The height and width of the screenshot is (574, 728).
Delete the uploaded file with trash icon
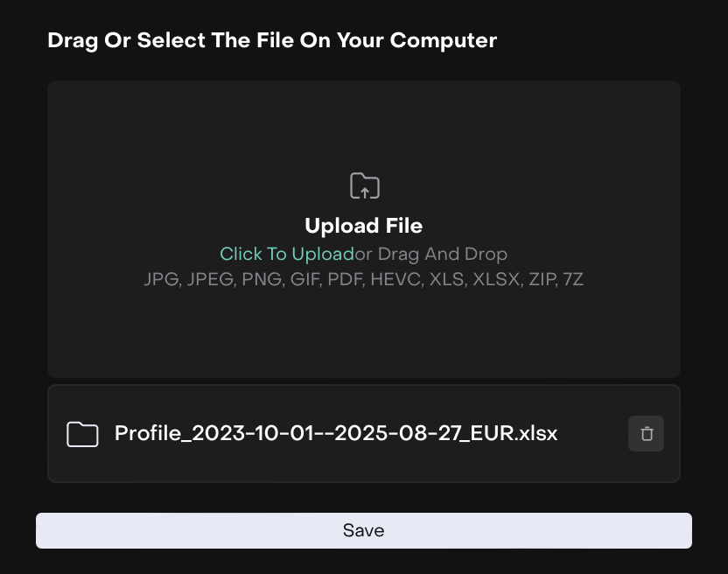(646, 434)
